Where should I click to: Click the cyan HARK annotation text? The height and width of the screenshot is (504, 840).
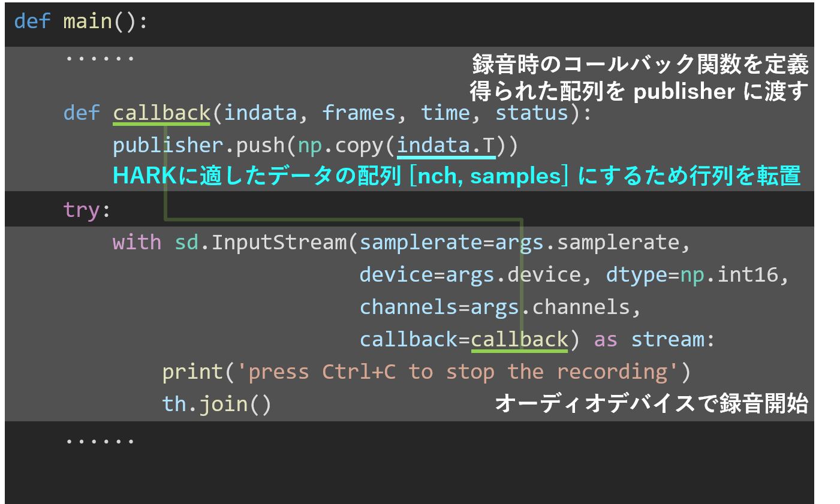pos(456,176)
